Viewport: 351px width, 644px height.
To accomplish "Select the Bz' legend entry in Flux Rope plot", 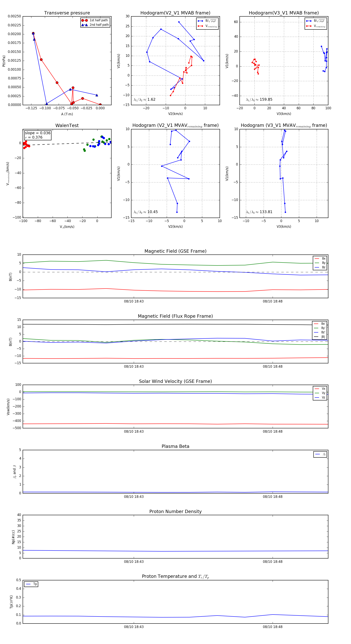I will [x=320, y=332].
